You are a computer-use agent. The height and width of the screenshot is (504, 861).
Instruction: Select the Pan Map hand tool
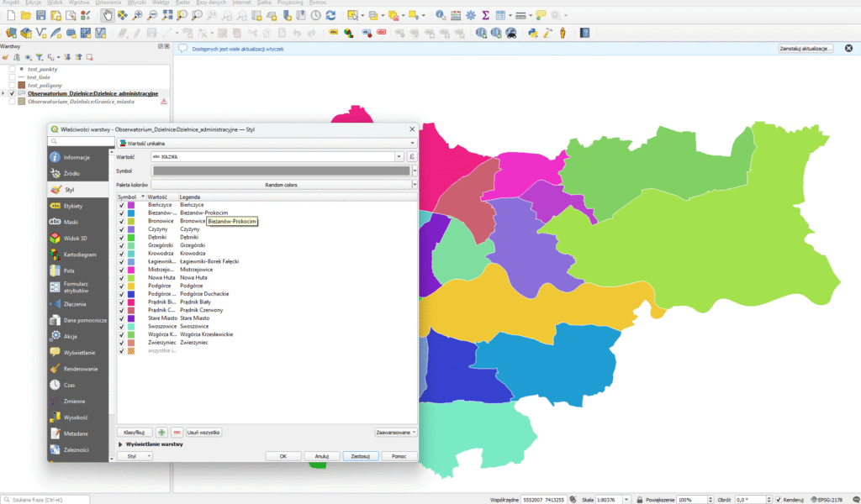tap(107, 15)
